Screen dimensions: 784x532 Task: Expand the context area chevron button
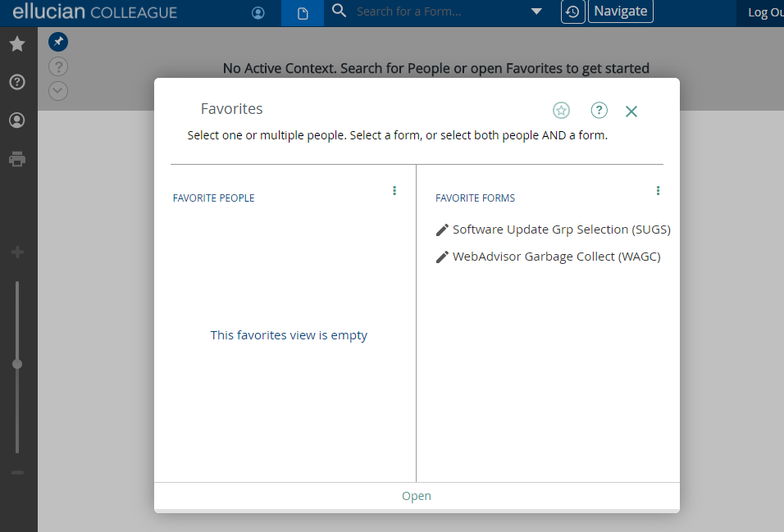(x=58, y=90)
